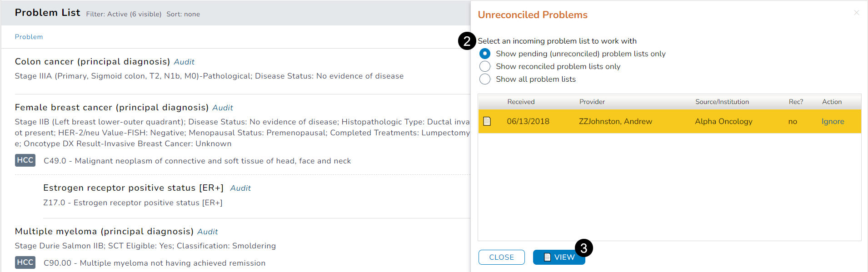Open Audit for Colon cancer
Viewport: 868px width, 272px height.
(x=184, y=62)
